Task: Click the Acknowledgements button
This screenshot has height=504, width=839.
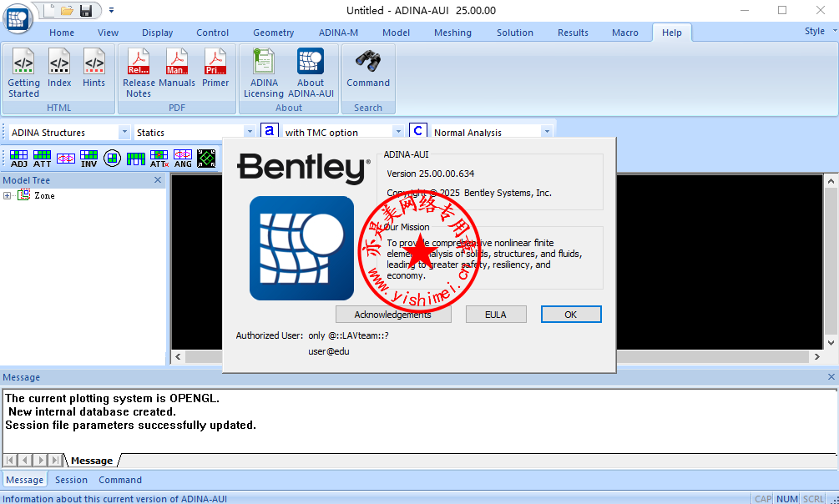Action: tap(393, 315)
